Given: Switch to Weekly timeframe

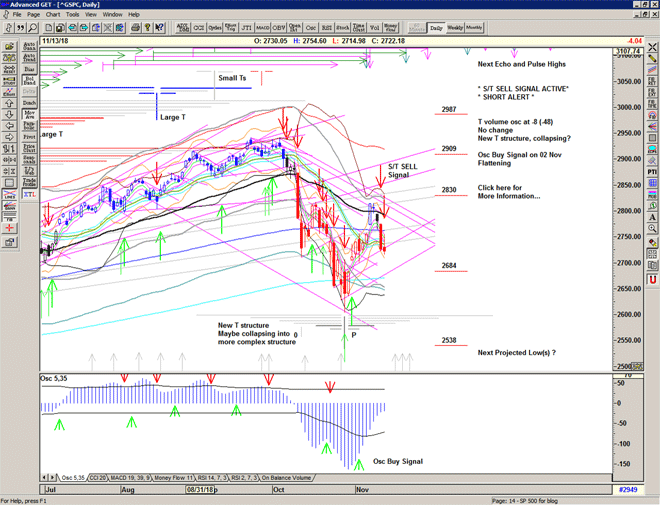Looking at the screenshot, I should (454, 28).
